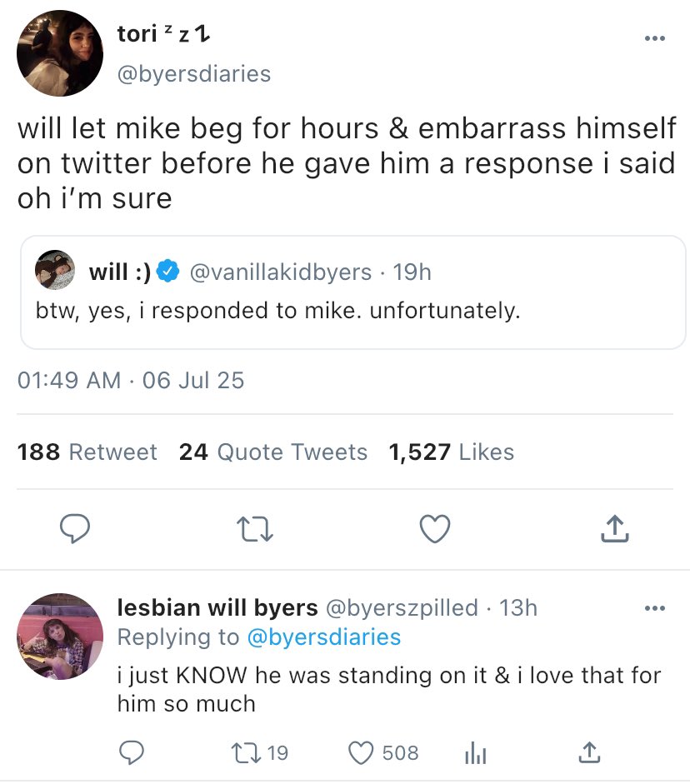
Task: Retweet the byerszpilled reply
Action: [x=250, y=753]
